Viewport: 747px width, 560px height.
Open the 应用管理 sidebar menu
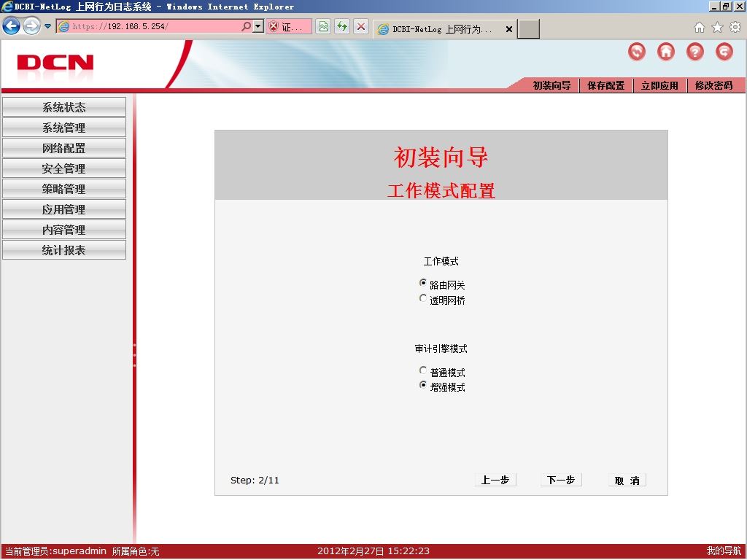64,209
